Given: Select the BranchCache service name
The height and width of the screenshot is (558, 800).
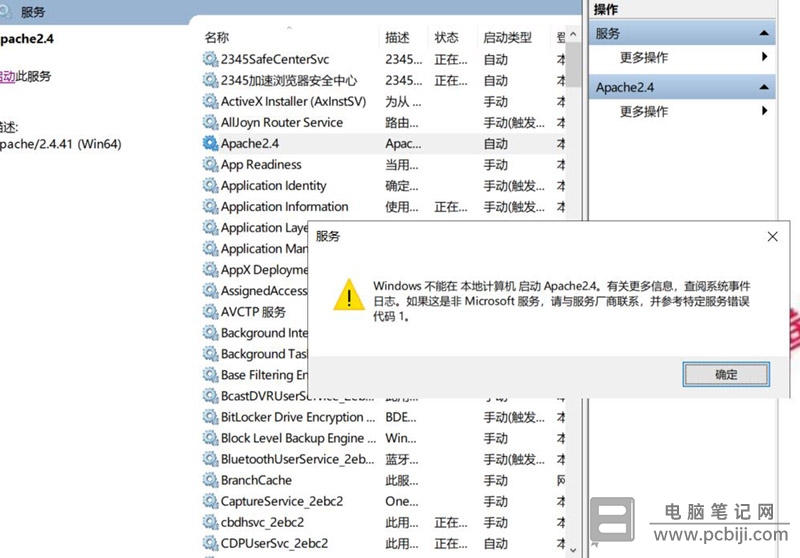Looking at the screenshot, I should click(x=256, y=480).
